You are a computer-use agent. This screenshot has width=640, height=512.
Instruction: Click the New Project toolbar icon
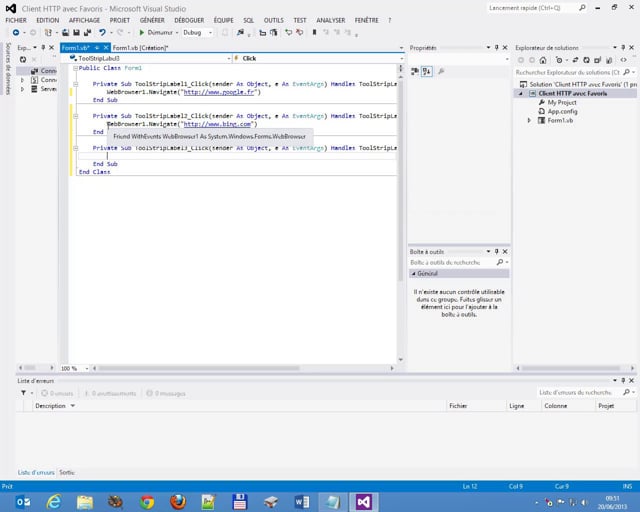[x=48, y=32]
